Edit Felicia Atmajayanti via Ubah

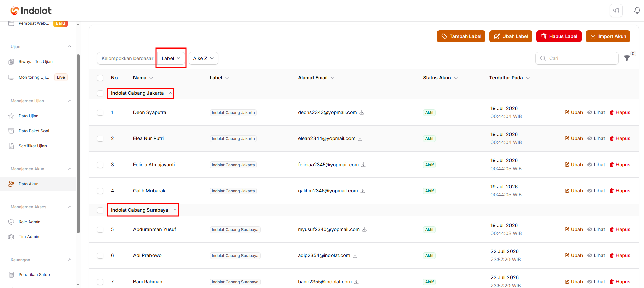(x=574, y=165)
